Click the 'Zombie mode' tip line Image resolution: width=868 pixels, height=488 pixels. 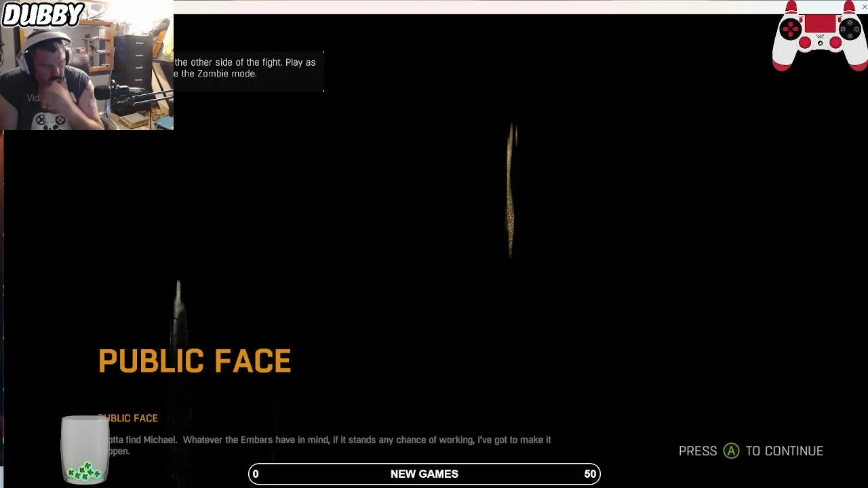click(x=216, y=74)
